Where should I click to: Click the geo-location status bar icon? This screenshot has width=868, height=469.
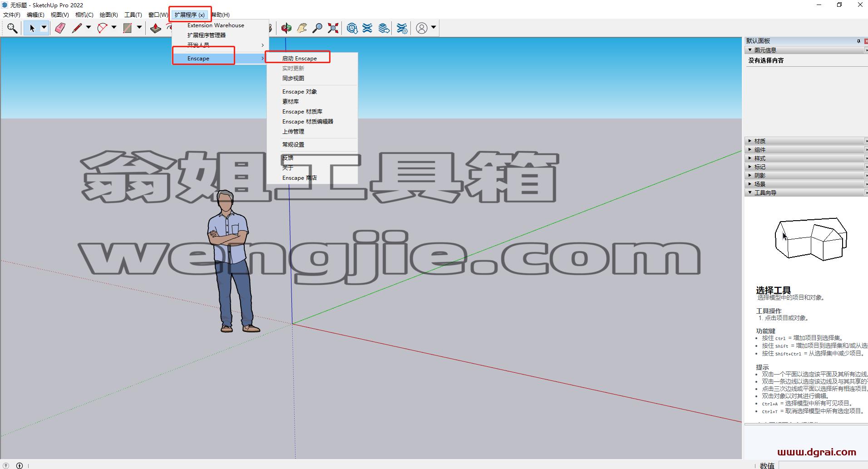(x=6, y=465)
